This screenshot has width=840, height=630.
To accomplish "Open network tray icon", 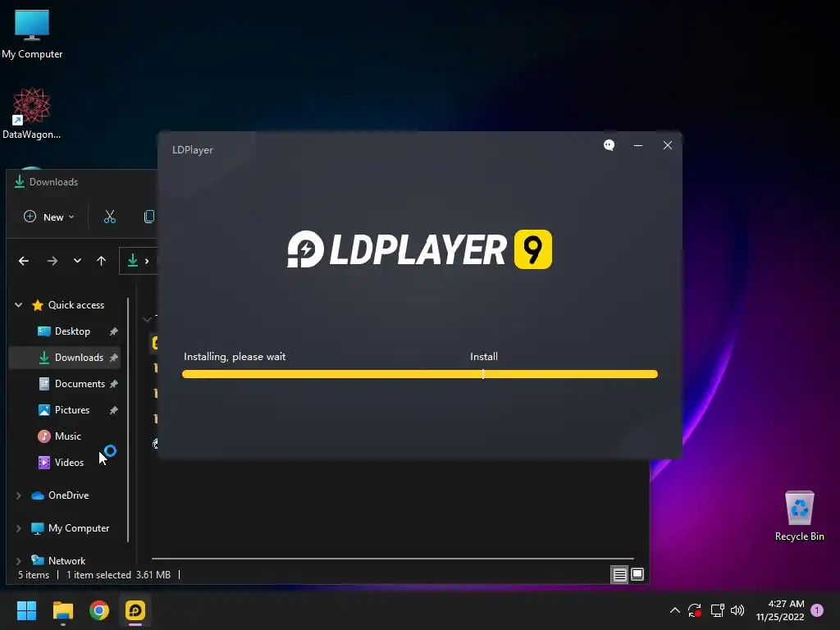I will tap(717, 610).
